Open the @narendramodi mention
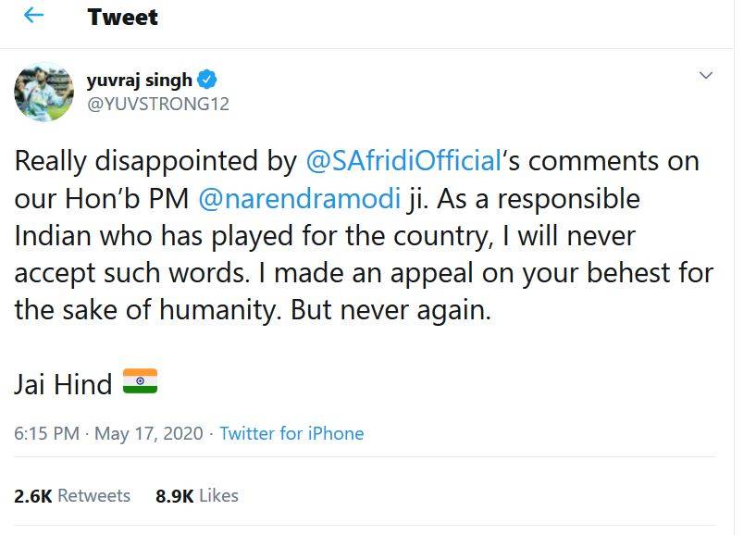Viewport: 756px width, 535px height. [x=301, y=197]
